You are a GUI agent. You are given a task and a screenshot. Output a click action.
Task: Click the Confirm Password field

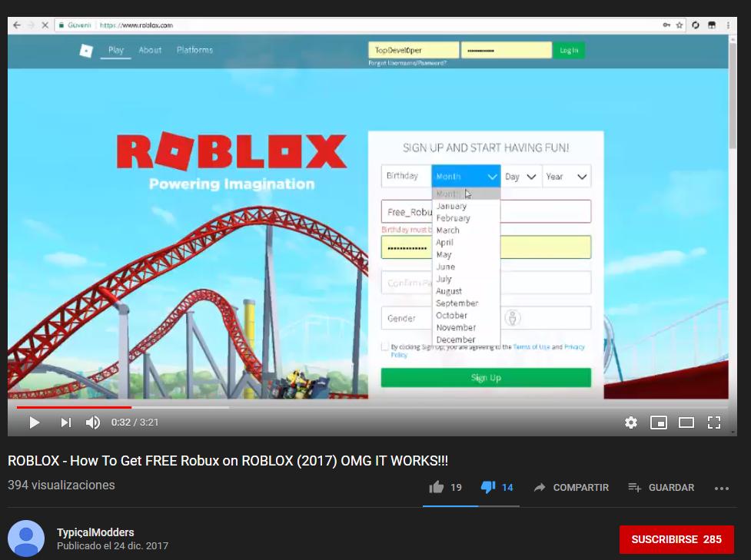coord(486,283)
